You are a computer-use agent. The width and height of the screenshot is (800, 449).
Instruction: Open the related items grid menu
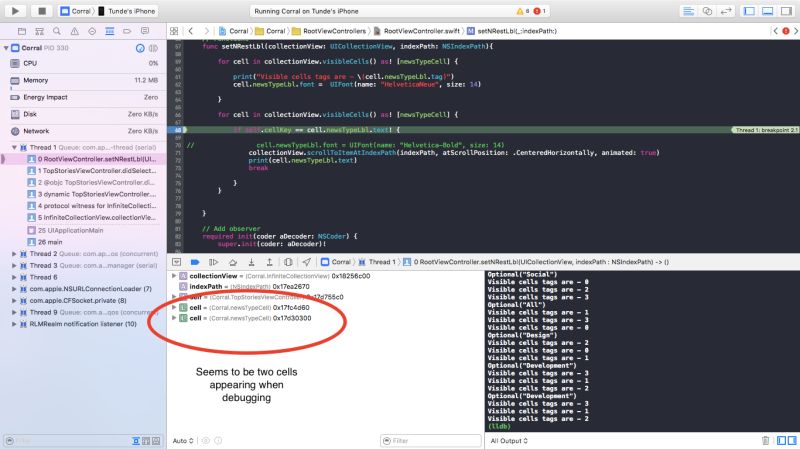tap(174, 31)
